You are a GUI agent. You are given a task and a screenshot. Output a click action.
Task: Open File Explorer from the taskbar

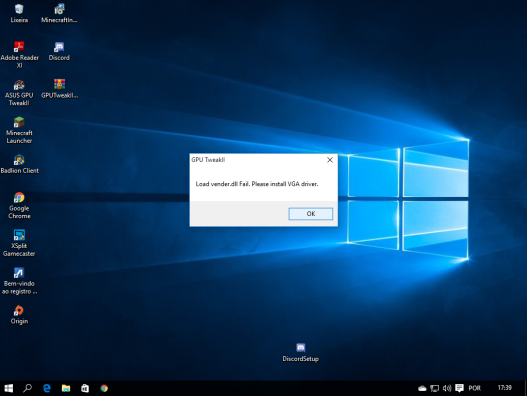[x=66, y=388]
